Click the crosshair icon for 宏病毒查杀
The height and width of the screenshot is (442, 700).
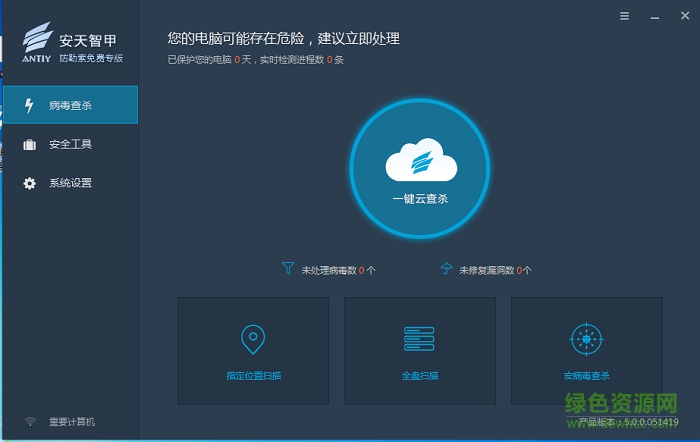(x=586, y=339)
